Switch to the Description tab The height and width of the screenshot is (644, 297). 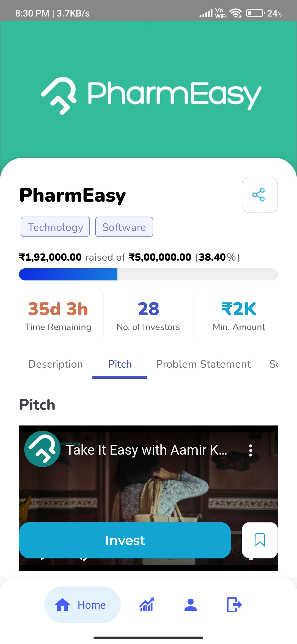55,364
